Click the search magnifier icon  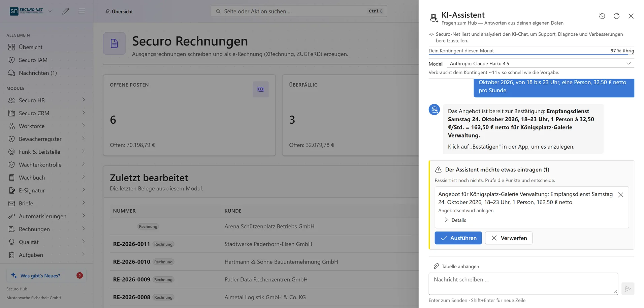point(218,11)
